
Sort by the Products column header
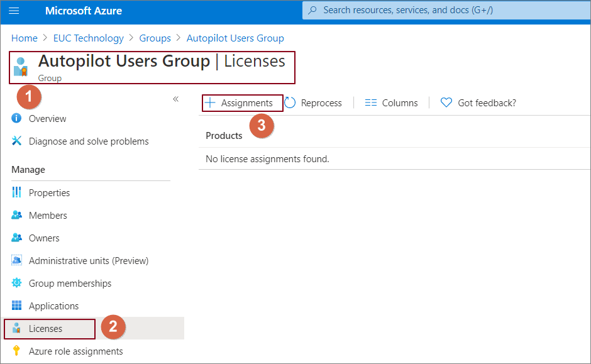click(x=224, y=136)
